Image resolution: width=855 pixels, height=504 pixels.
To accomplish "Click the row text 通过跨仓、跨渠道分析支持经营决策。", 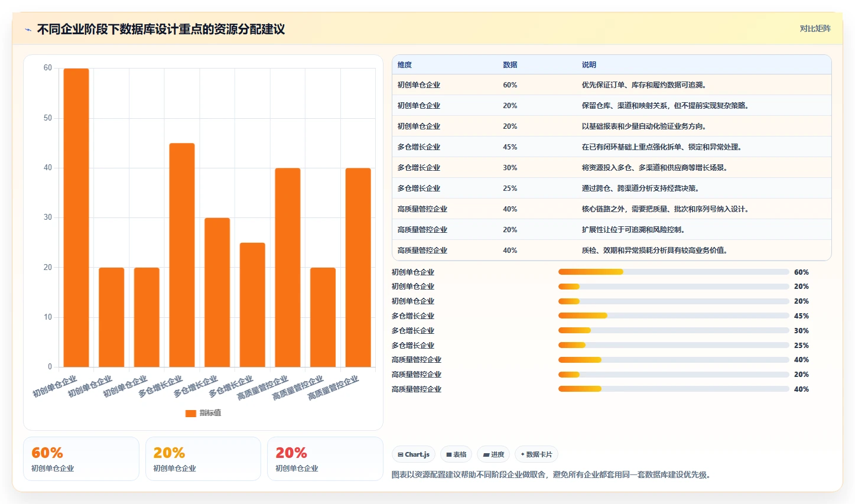I will click(641, 188).
